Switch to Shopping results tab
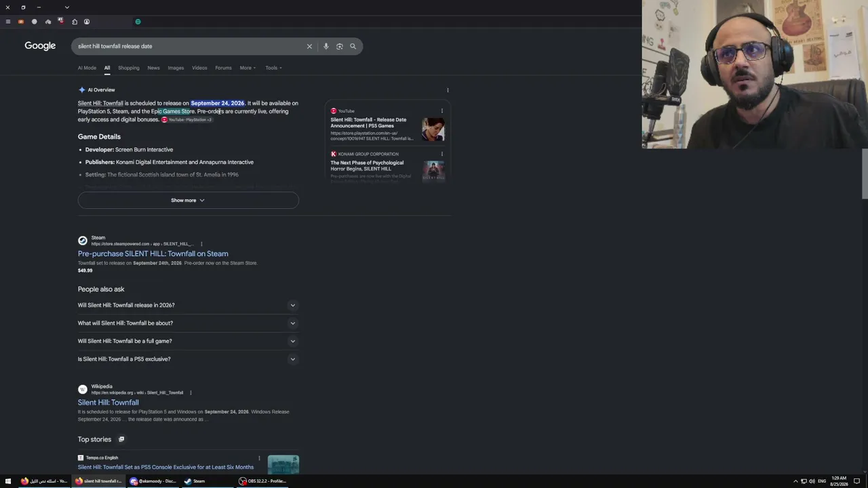This screenshot has height=488, width=868. [129, 68]
